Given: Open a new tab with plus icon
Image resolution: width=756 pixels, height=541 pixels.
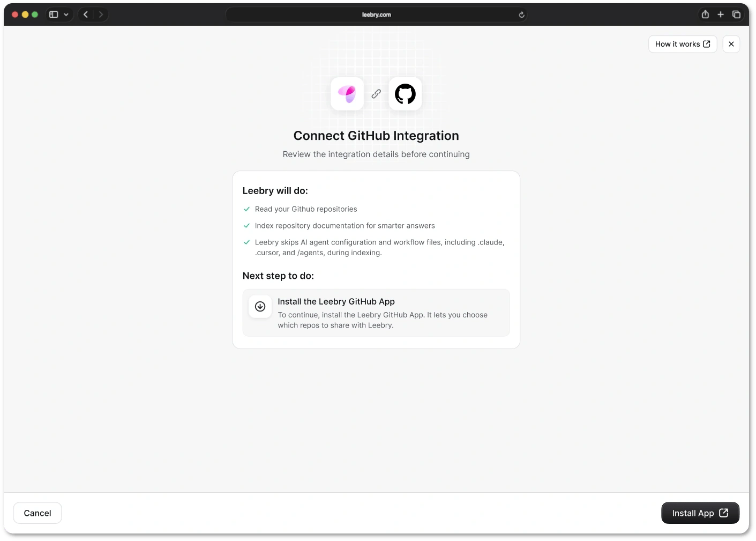Looking at the screenshot, I should point(721,14).
